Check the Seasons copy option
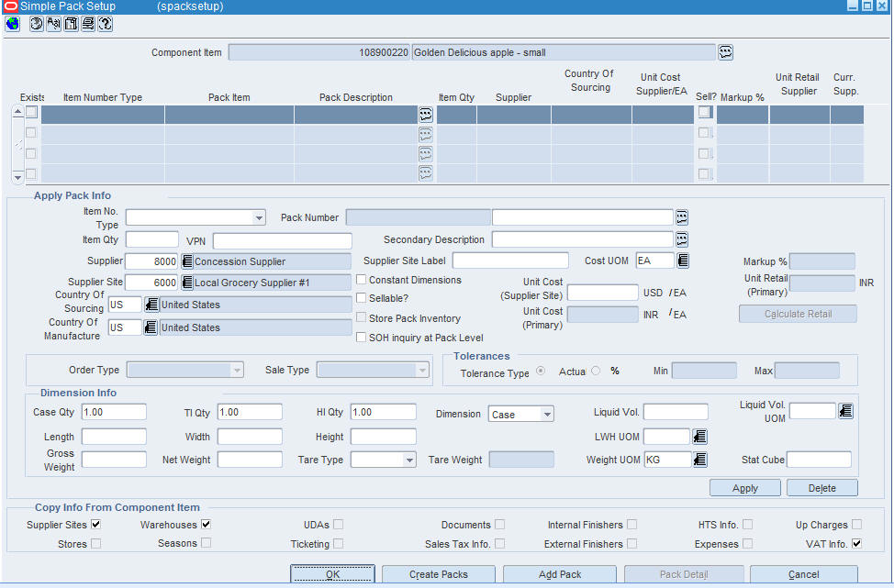The width and height of the screenshot is (894, 588). pyautogui.click(x=206, y=543)
